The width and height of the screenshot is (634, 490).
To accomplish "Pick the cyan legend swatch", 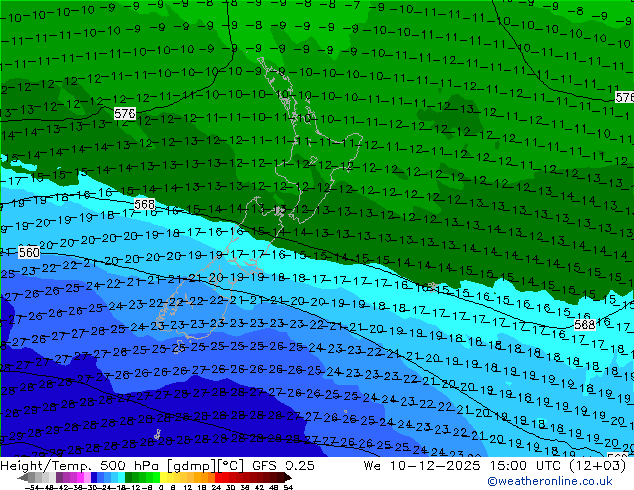I will click(121, 477).
